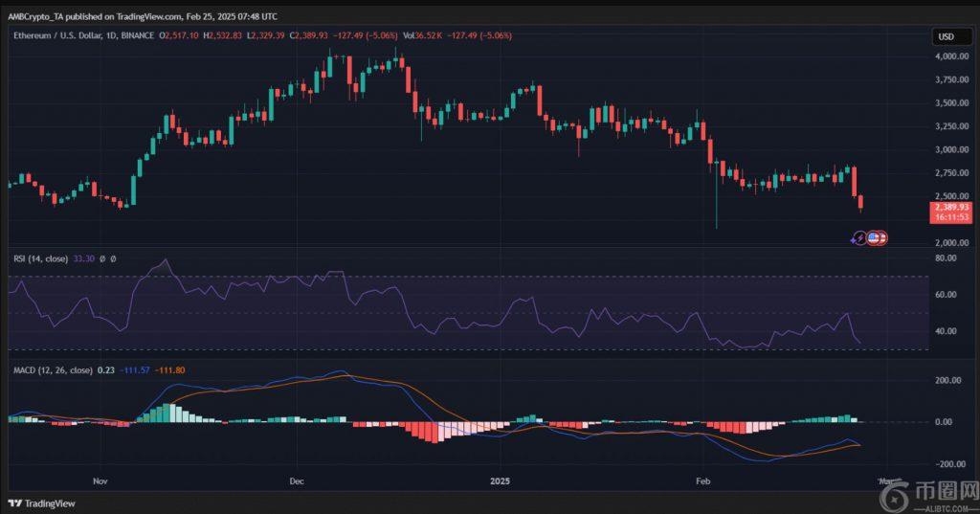
Task: Click the Vol 36.52K volume readout
Action: point(422,35)
